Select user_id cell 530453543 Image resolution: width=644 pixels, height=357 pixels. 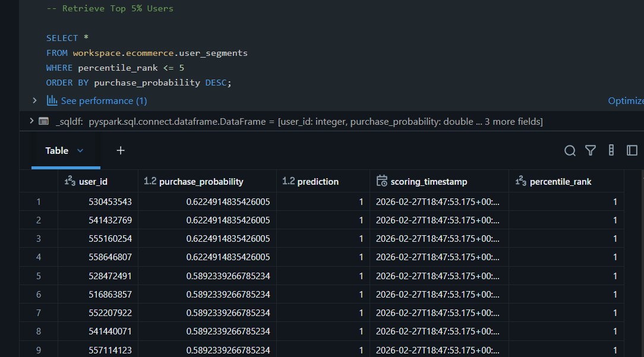(x=110, y=202)
